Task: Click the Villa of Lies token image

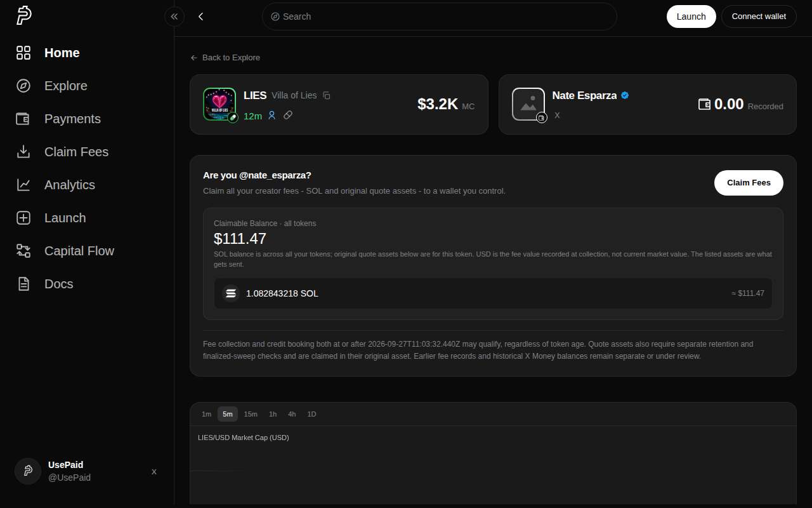Action: pyautogui.click(x=219, y=104)
